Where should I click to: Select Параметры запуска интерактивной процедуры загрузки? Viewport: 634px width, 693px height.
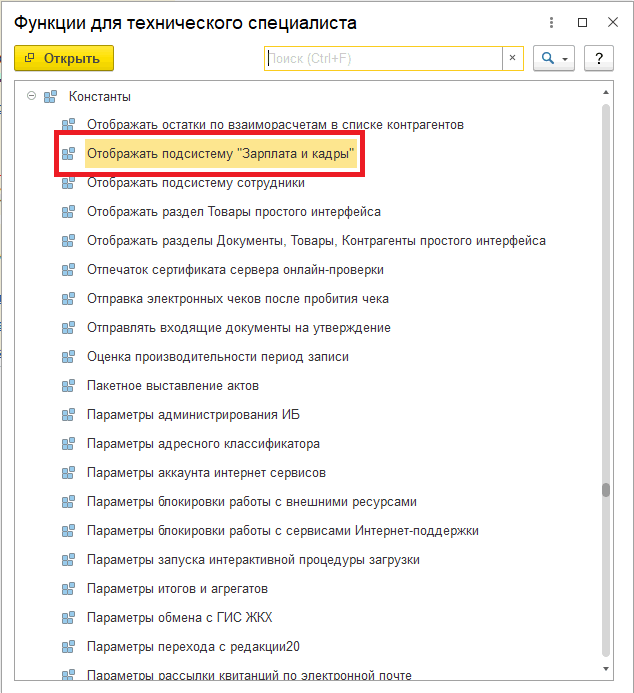click(253, 560)
